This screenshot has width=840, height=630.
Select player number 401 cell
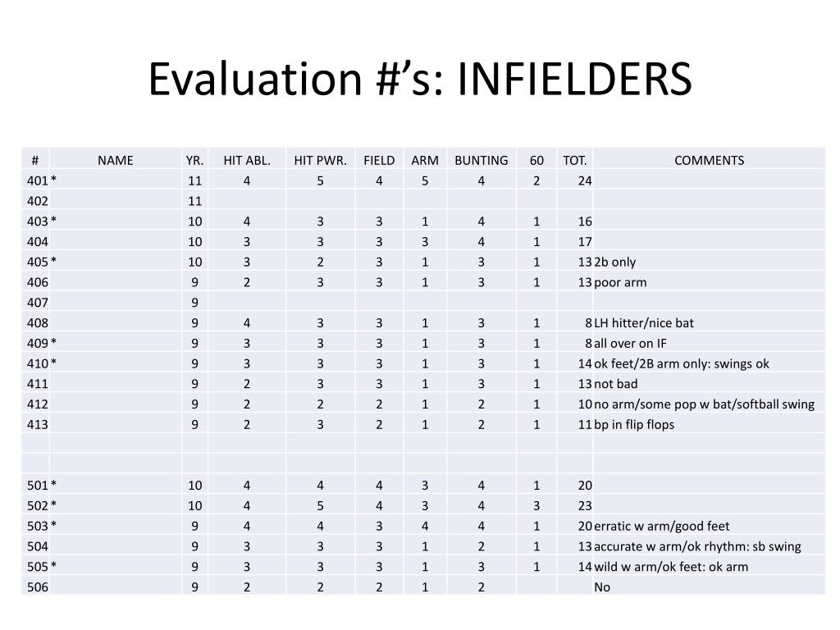coord(36,180)
